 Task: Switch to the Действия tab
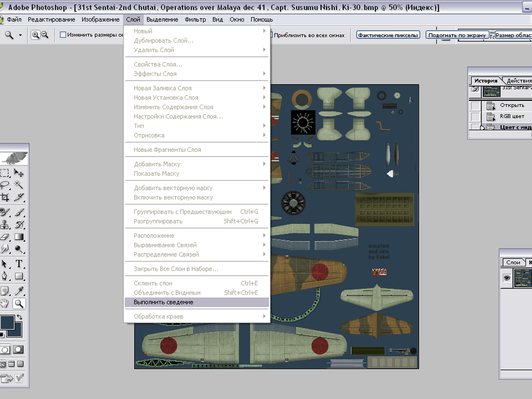click(x=519, y=81)
